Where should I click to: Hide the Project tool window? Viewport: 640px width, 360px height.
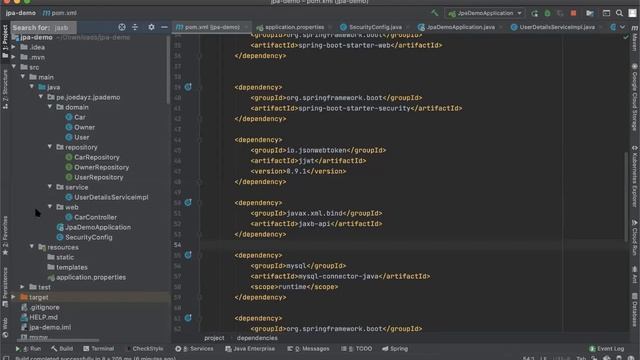(164, 27)
